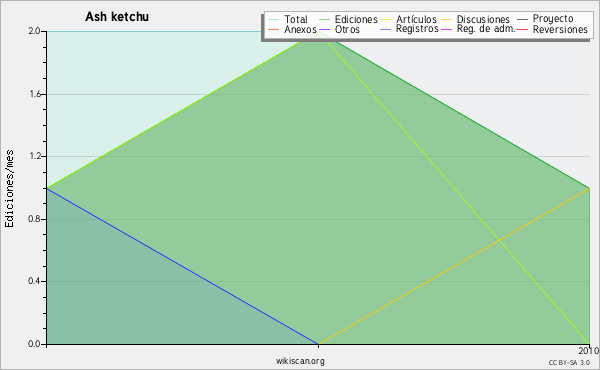Screen dimensions: 600x370
Task: Click the 2.0 y-axis tick label
Action: tap(34, 31)
